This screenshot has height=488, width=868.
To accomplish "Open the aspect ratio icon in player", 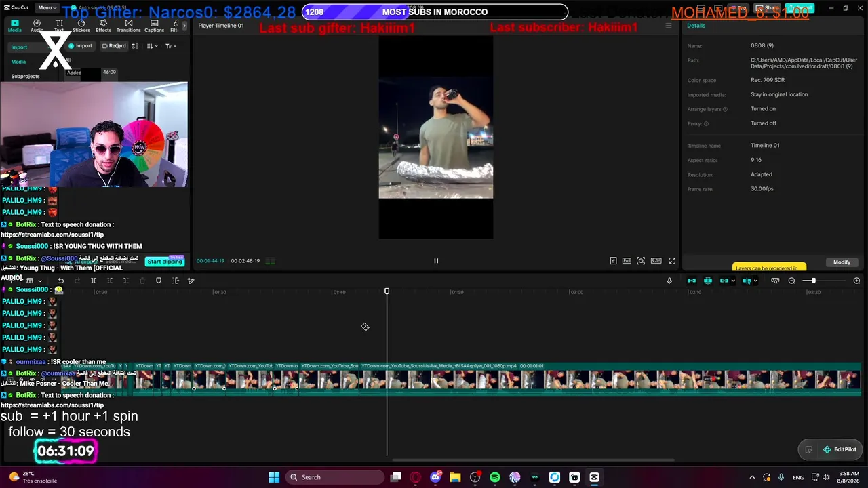I will point(656,260).
